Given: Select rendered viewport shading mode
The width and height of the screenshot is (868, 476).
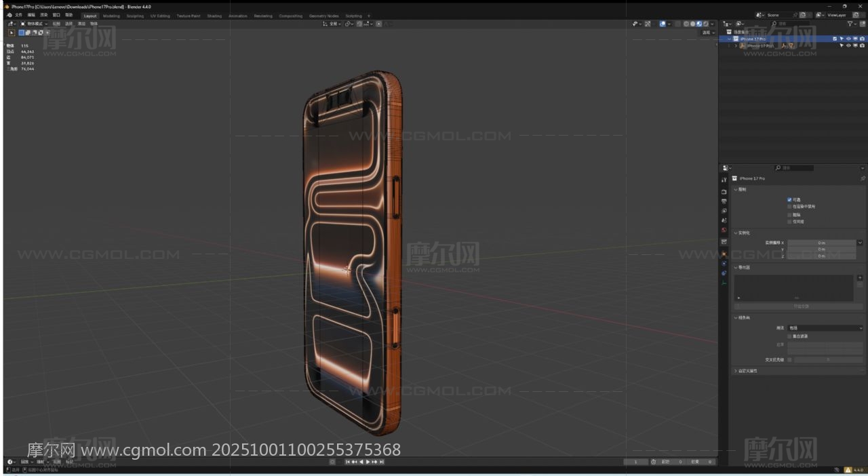Looking at the screenshot, I should click(x=706, y=24).
